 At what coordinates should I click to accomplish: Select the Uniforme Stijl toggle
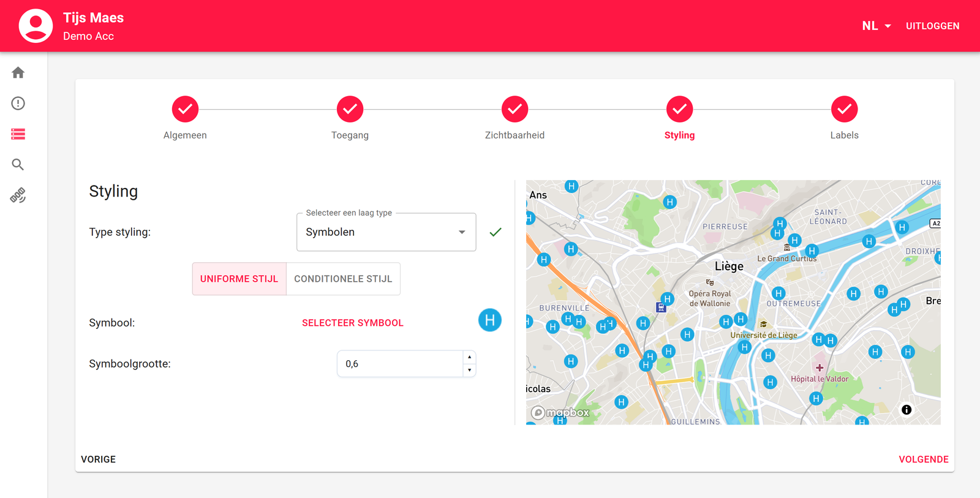pos(239,279)
